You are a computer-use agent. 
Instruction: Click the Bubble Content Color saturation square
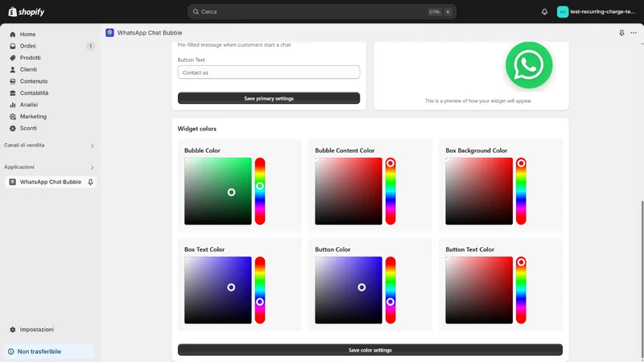click(x=349, y=191)
